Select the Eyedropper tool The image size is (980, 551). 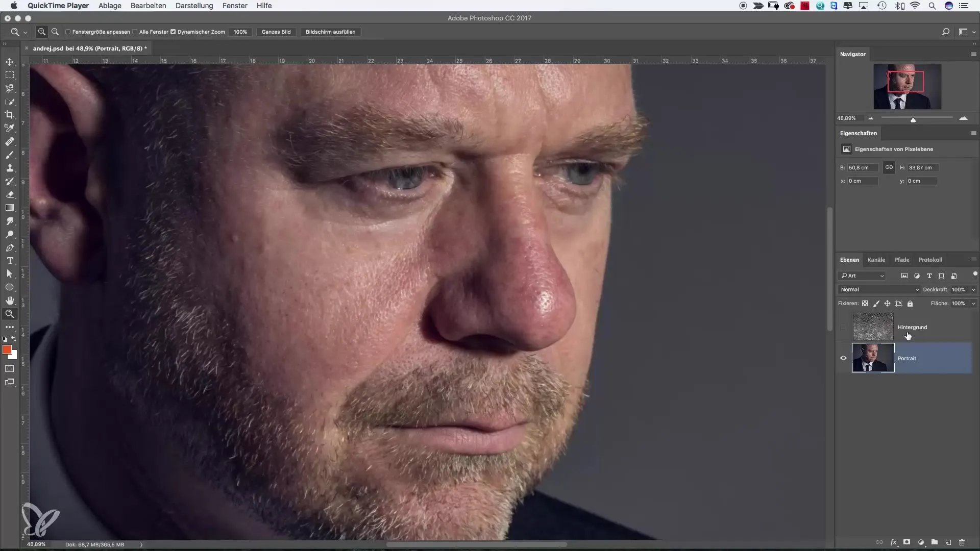10,128
